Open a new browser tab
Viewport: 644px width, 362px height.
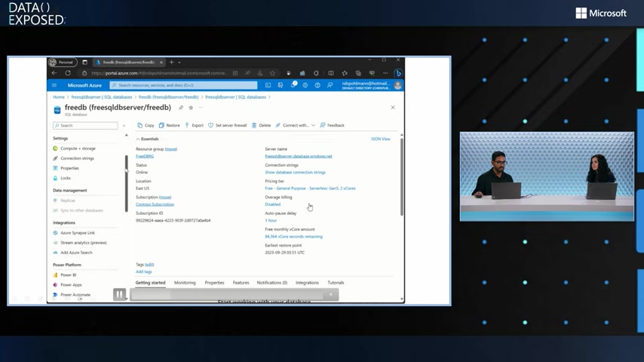point(172,62)
